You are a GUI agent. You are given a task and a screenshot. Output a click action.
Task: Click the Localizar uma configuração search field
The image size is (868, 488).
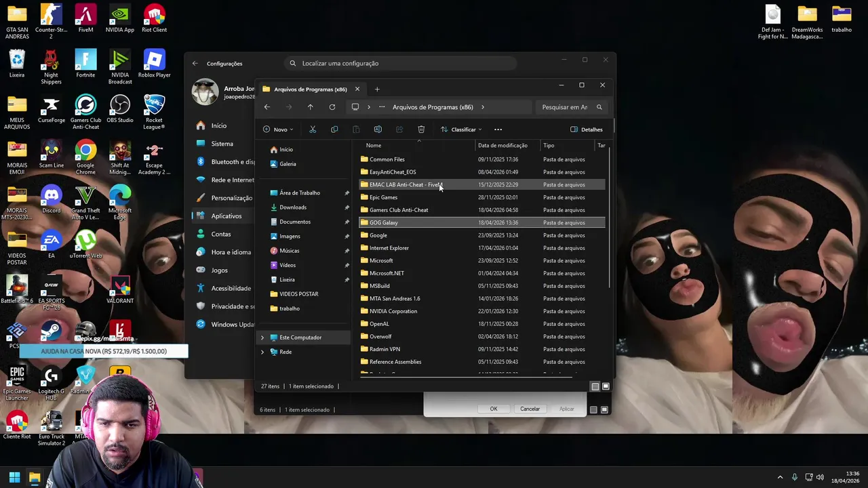[400, 63]
